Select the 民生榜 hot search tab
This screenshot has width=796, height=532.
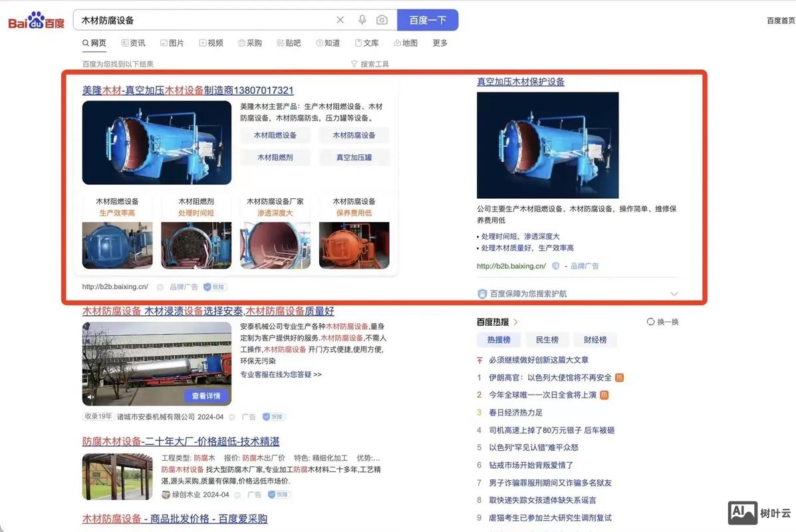pyautogui.click(x=547, y=340)
